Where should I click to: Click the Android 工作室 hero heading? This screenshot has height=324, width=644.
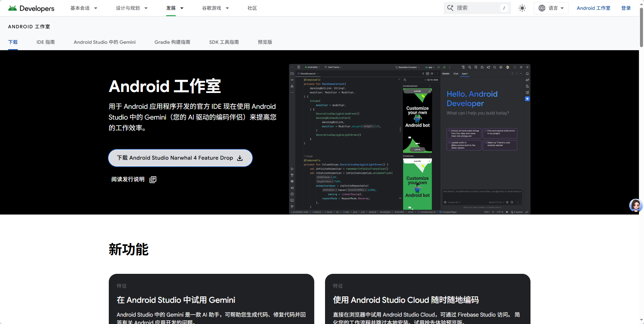pyautogui.click(x=165, y=86)
